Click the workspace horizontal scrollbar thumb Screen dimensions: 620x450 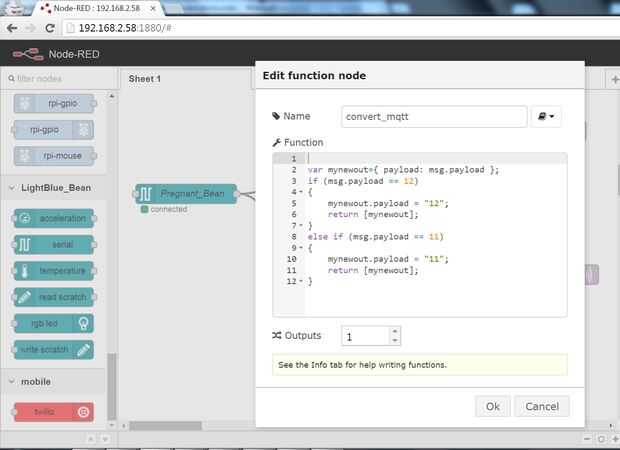pos(165,426)
